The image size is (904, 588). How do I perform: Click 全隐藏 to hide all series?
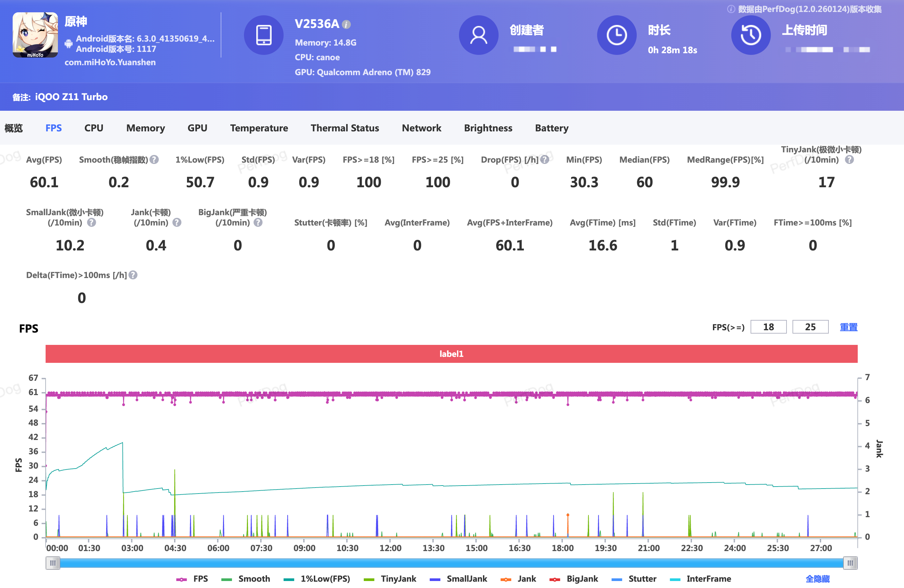click(x=817, y=579)
